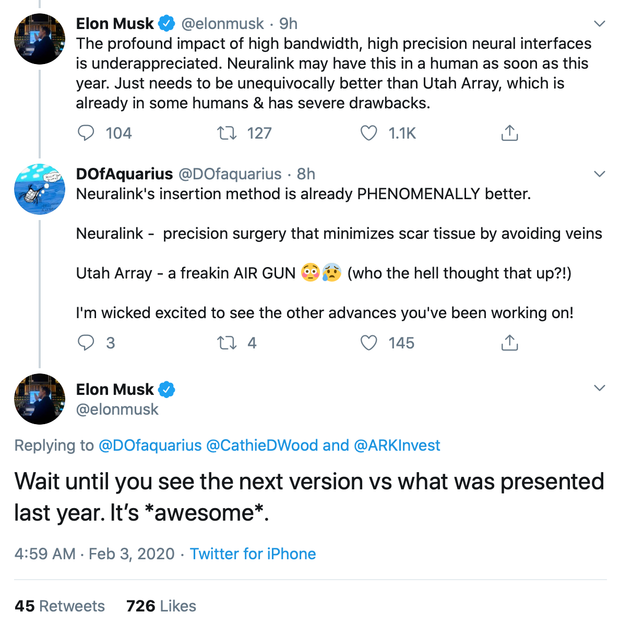This screenshot has width=620, height=629.
Task: Like the DOfAquarius tweet
Action: point(369,343)
